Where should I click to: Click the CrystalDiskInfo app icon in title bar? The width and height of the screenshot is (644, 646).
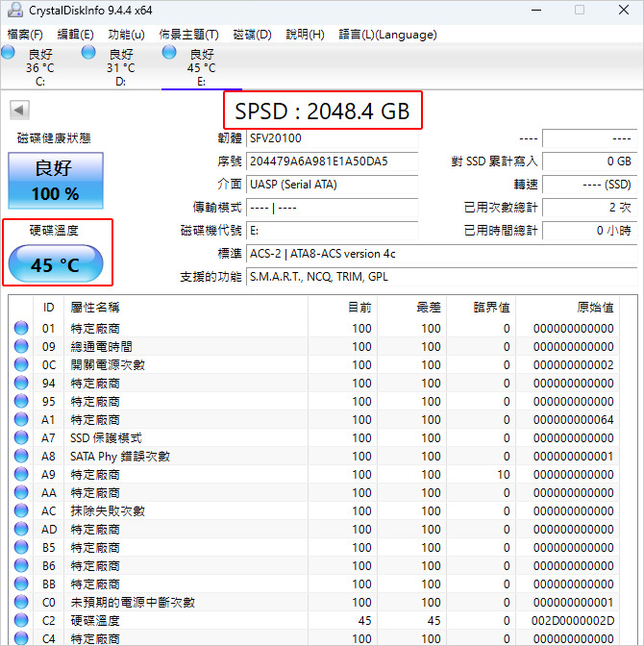(x=15, y=10)
